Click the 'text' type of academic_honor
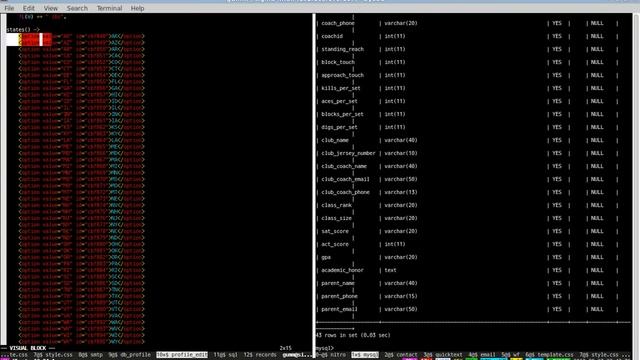The height and width of the screenshot is (360, 640). pos(390,270)
